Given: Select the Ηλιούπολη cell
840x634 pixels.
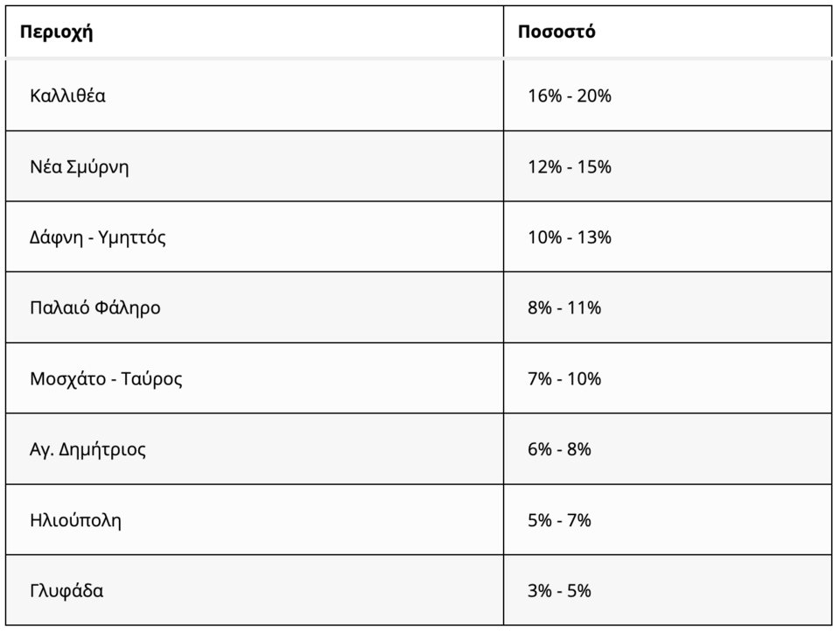Looking at the screenshot, I should pyautogui.click(x=75, y=521).
